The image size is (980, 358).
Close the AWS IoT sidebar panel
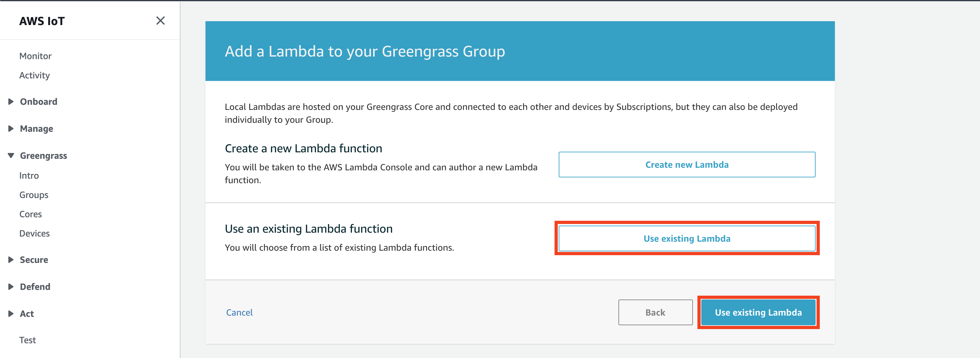(x=161, y=21)
